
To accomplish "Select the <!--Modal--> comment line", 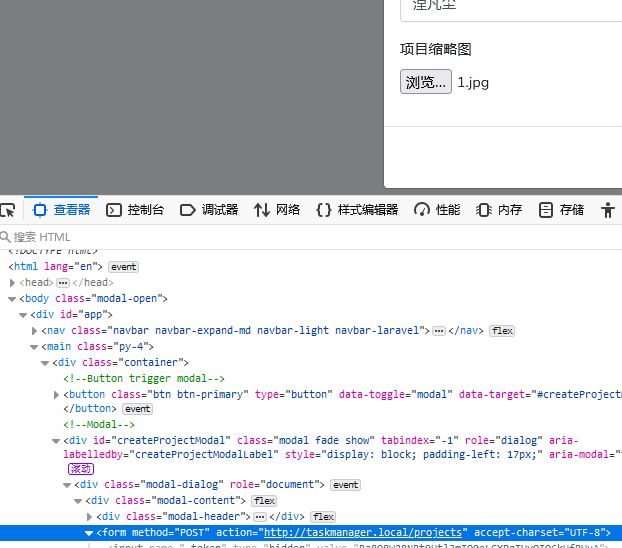I will [99, 425].
